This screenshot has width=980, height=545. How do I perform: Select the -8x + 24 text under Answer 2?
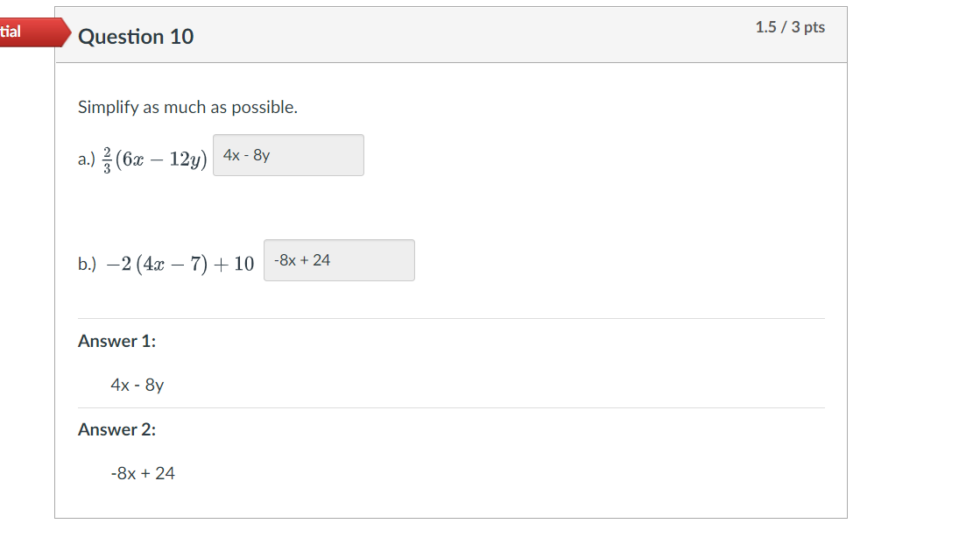pyautogui.click(x=142, y=473)
